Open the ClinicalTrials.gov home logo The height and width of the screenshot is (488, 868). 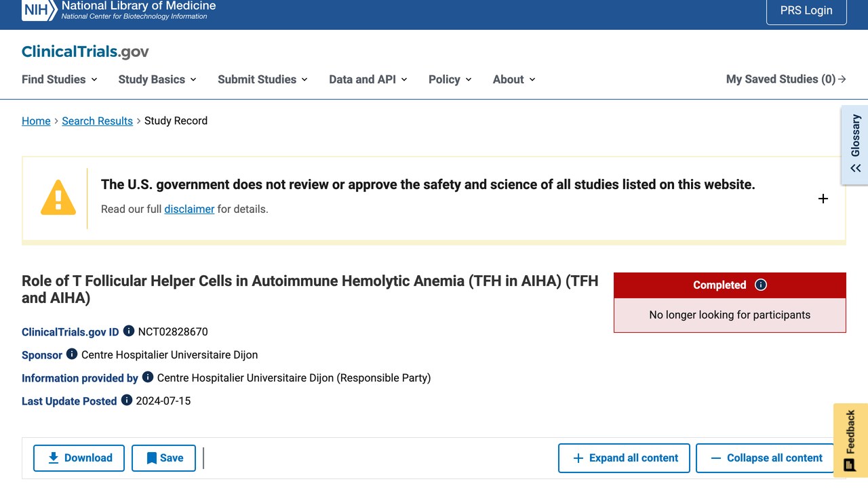point(85,52)
